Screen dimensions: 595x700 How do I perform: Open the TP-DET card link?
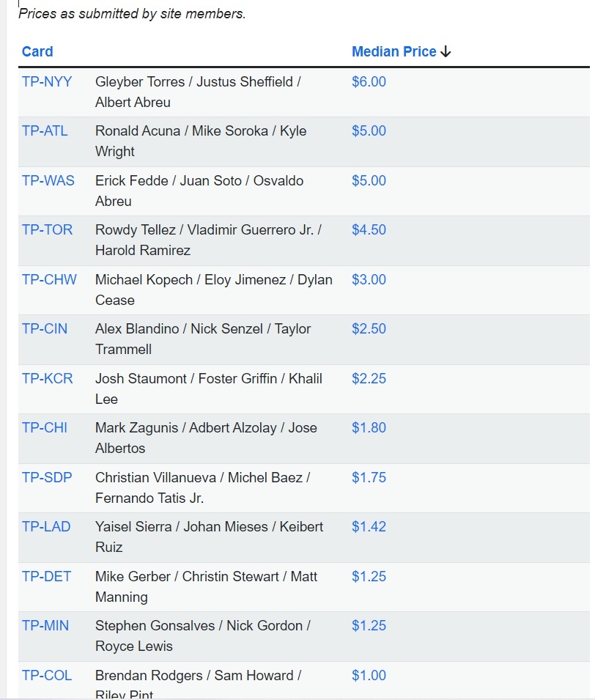[46, 577]
